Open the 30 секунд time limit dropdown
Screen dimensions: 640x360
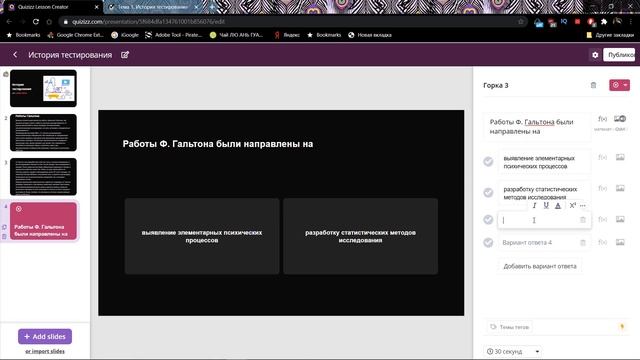click(x=513, y=351)
